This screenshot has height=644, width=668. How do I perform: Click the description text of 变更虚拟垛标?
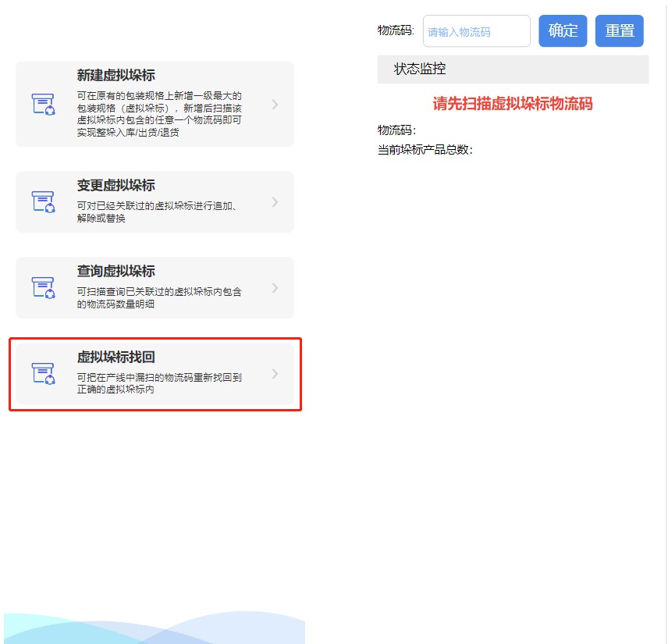(x=157, y=212)
